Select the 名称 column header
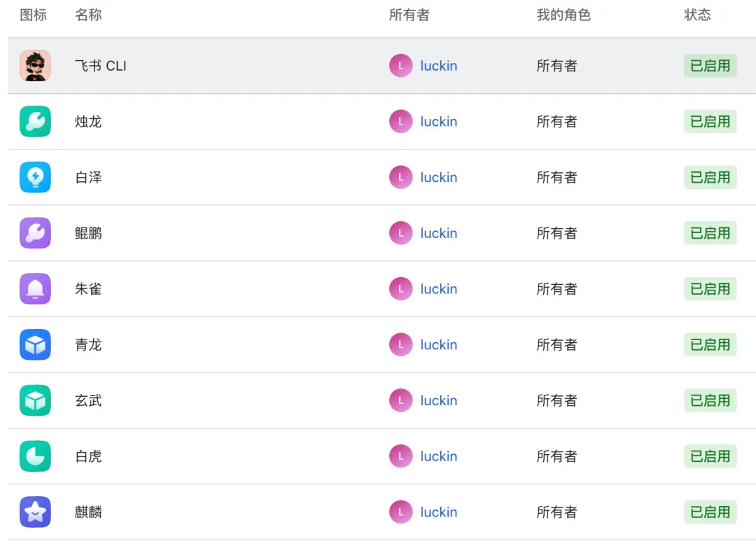Image resolution: width=756 pixels, height=555 pixels. (88, 15)
